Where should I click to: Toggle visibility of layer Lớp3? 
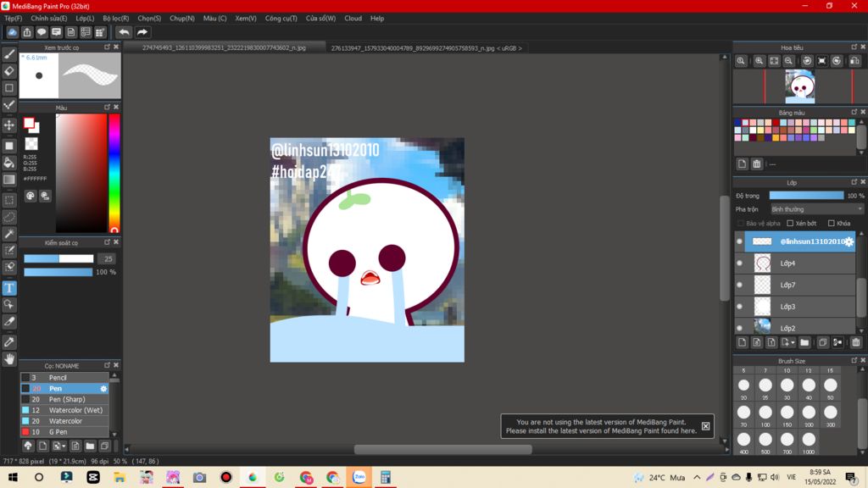[739, 306]
